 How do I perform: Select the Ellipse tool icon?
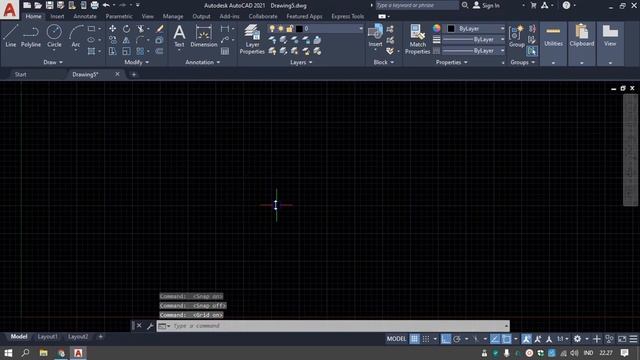[x=91, y=40]
